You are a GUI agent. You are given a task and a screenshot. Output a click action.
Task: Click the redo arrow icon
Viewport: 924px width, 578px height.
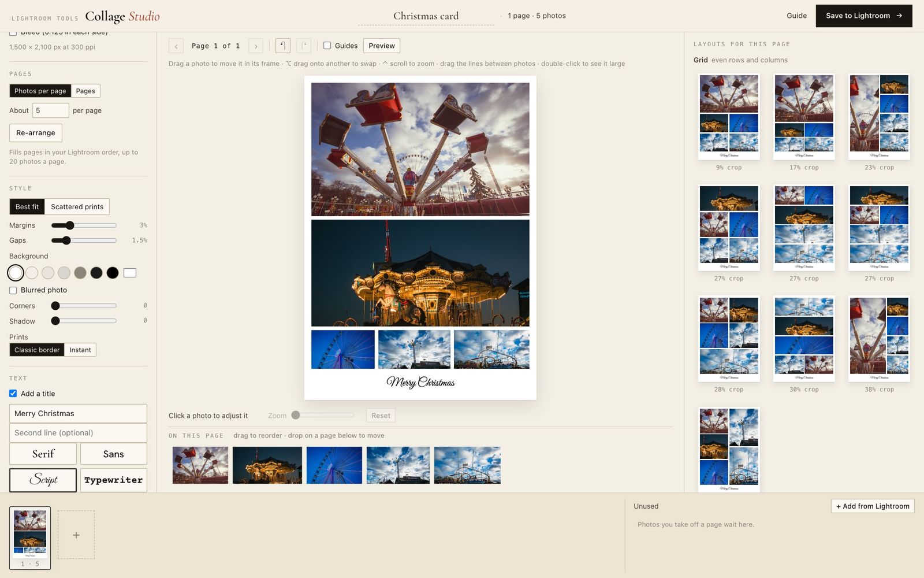[304, 46]
